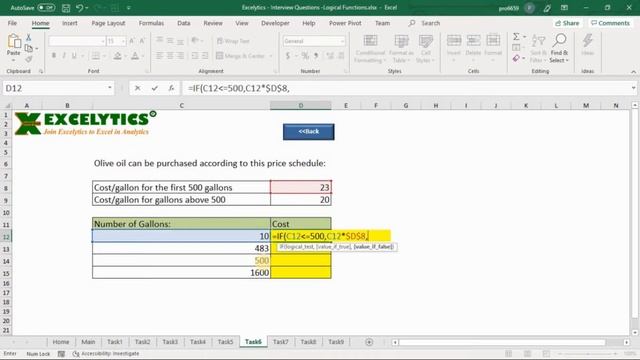The height and width of the screenshot is (360, 640).
Task: Select cell containing 483
Action: (181, 248)
